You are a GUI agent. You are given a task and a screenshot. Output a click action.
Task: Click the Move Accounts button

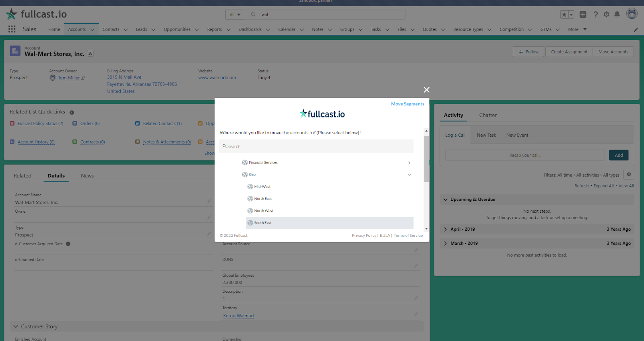pos(613,52)
